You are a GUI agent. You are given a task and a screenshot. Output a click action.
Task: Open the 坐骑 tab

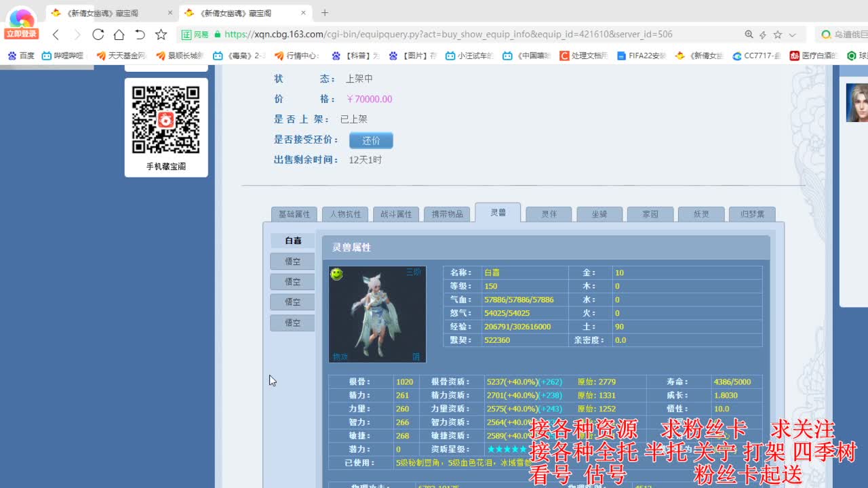[599, 213]
